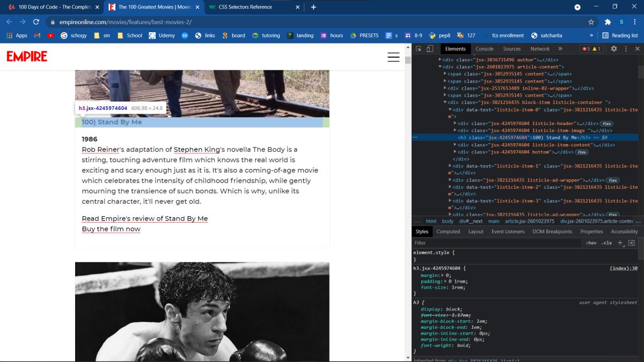Go back to the previous page

(x=9, y=22)
